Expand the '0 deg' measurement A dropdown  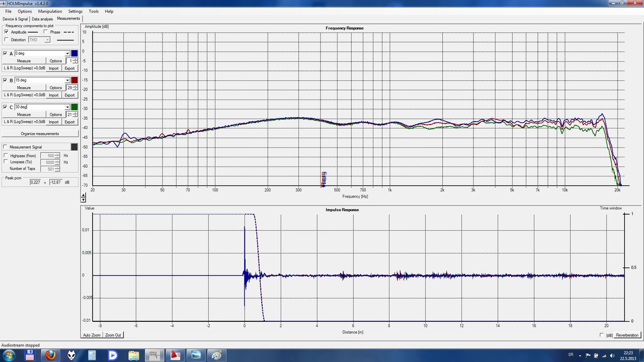click(67, 53)
